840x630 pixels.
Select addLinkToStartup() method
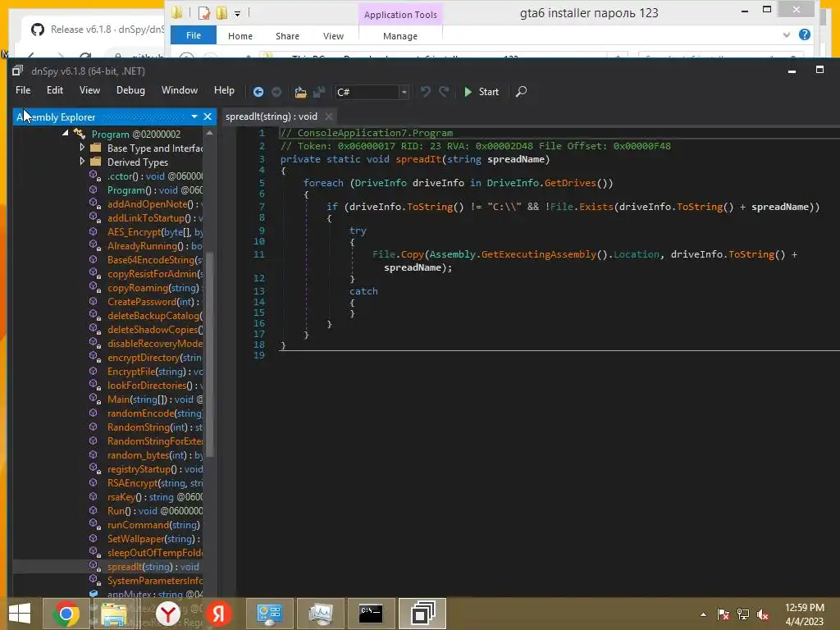(155, 218)
